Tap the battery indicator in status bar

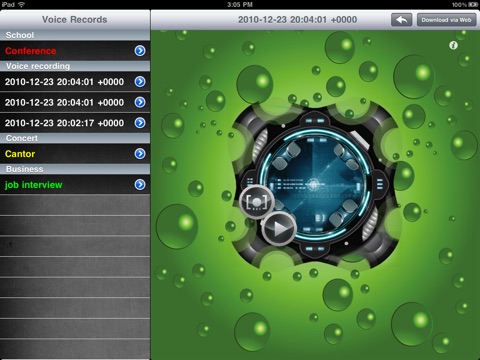coord(473,4)
